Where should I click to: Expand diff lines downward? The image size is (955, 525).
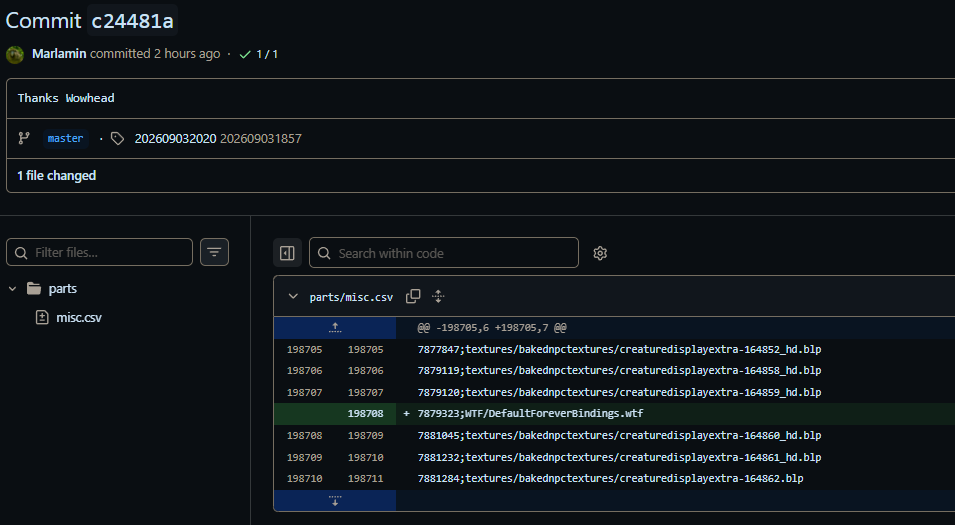click(335, 501)
